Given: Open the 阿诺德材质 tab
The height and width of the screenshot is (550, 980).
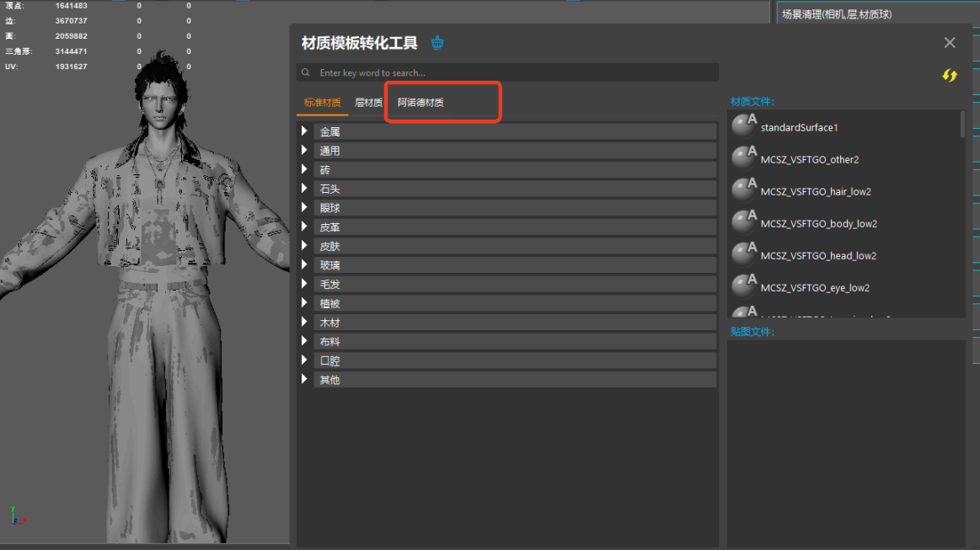Looking at the screenshot, I should tap(420, 103).
